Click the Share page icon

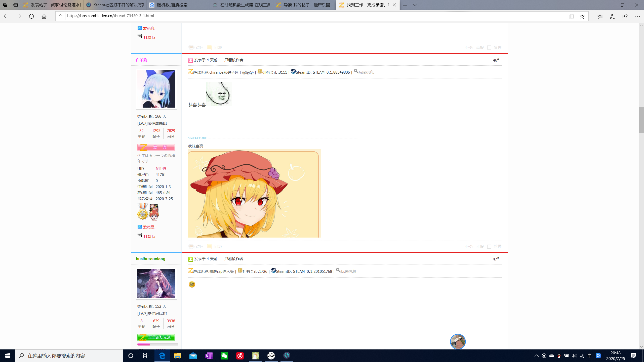pos(625,16)
